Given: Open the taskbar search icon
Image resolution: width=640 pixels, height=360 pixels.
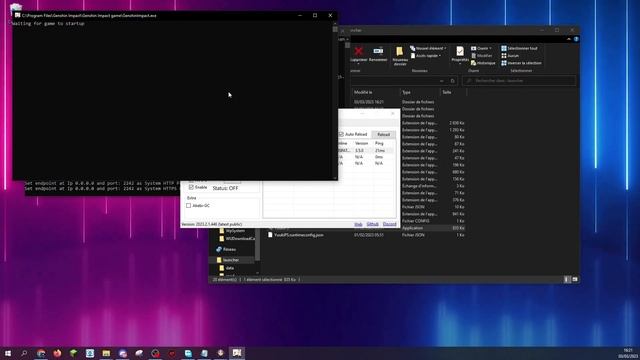Looking at the screenshot, I should click(x=24, y=353).
